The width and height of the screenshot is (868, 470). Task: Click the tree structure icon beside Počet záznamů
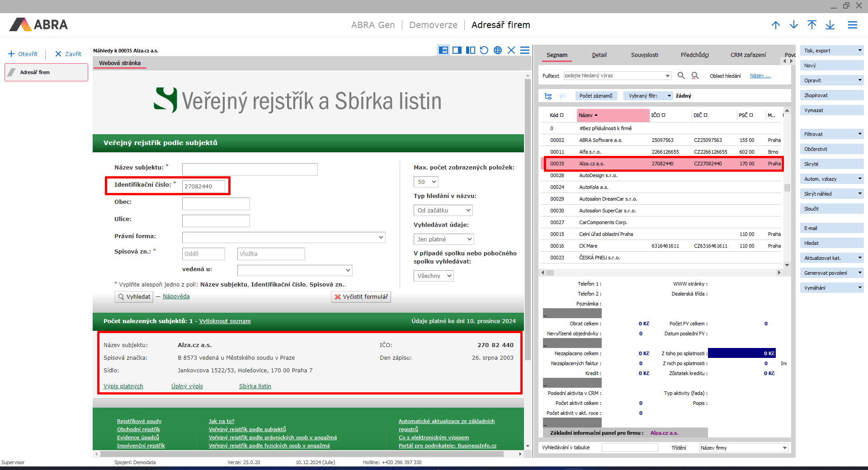[548, 96]
